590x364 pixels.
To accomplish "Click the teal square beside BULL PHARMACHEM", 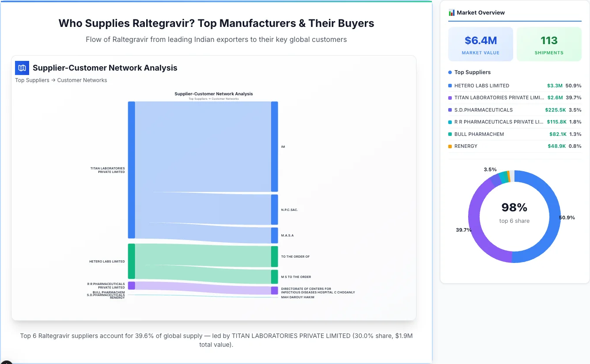I will (451, 134).
